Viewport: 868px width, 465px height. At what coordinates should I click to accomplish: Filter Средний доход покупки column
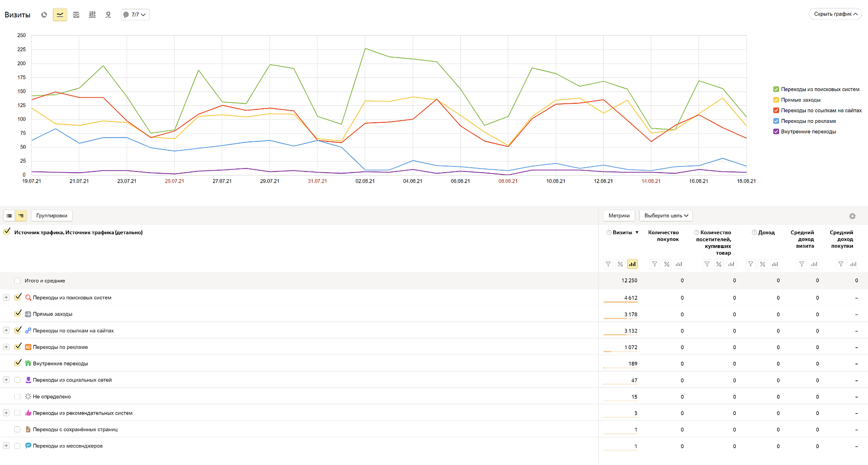[841, 264]
